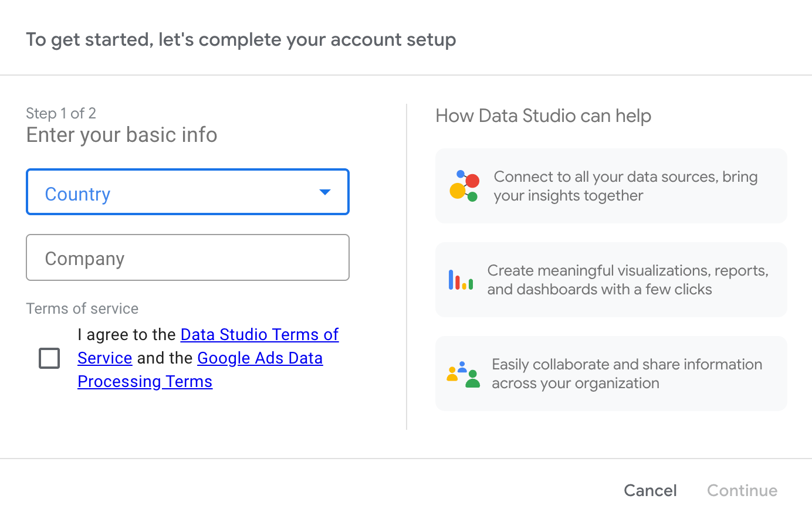Screen dimensions: 812x516
Task: Click the account setup dialog title
Action: [x=241, y=40]
